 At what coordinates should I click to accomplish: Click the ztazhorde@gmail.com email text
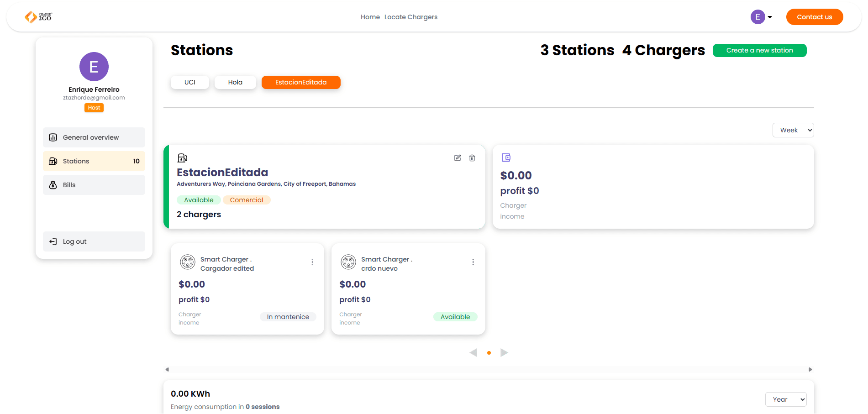coord(94,98)
